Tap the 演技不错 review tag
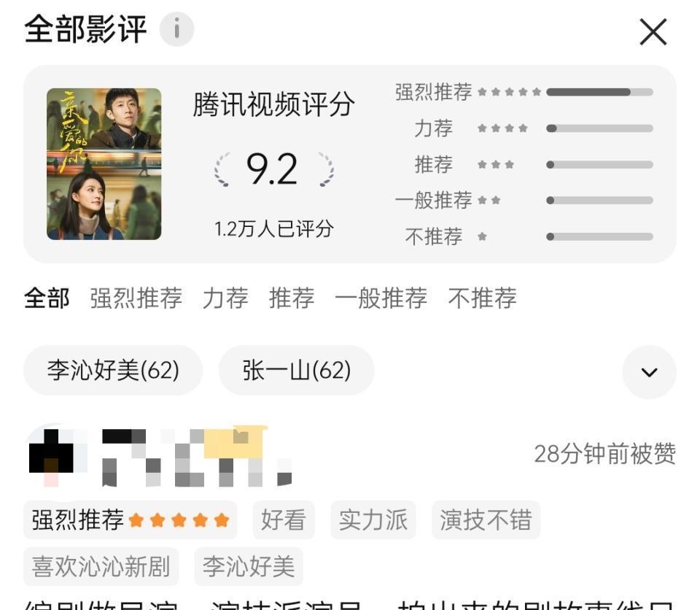Screen dimensions: 700x610 coord(486,520)
